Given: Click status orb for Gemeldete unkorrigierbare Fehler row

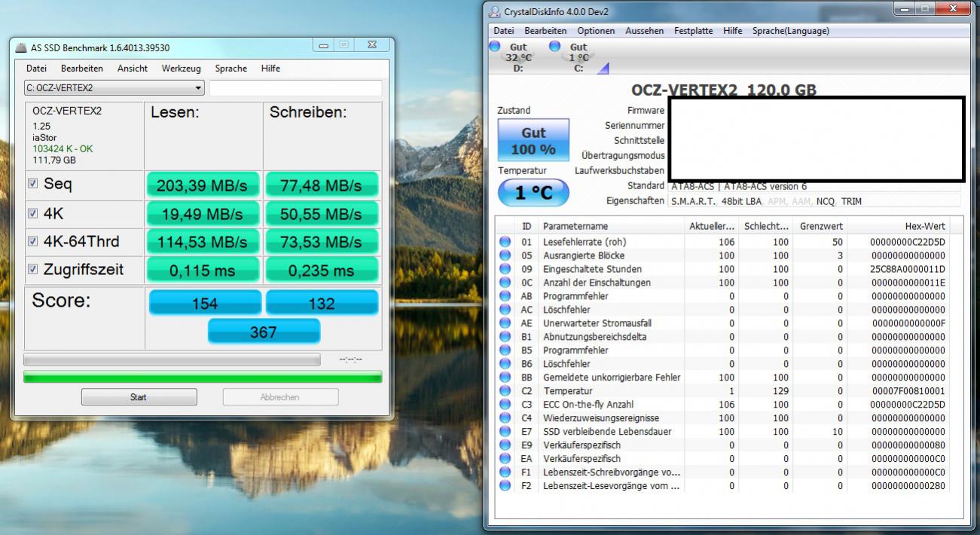Looking at the screenshot, I should pos(505,378).
